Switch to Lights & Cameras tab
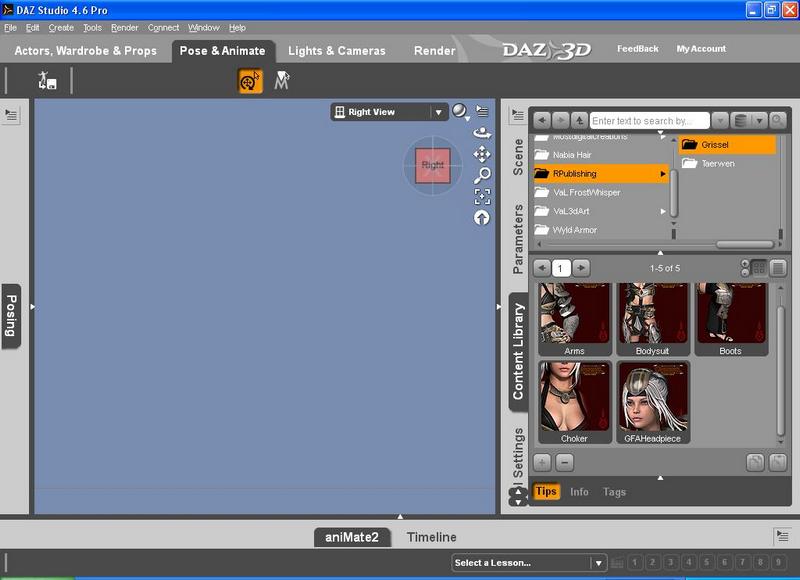The height and width of the screenshot is (580, 800). click(337, 51)
